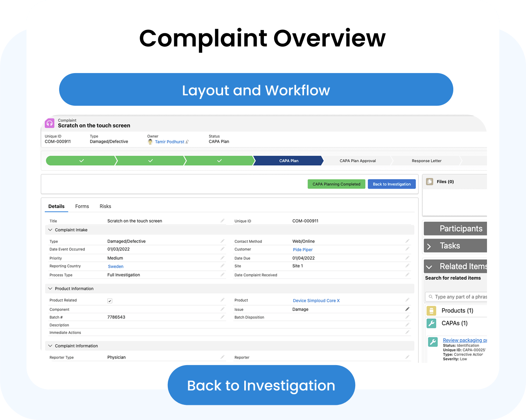The image size is (526, 420).
Task: Collapse the Product Information section
Action: point(50,289)
